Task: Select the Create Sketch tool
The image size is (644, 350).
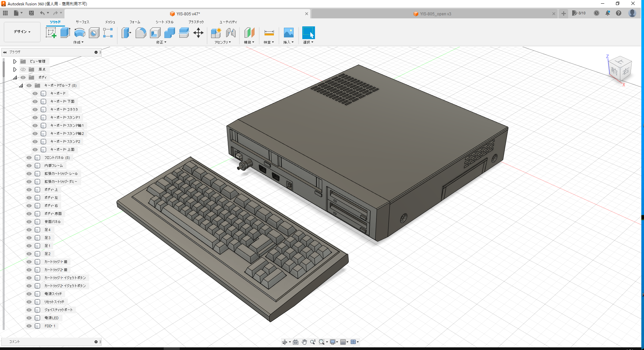Action: coord(51,32)
